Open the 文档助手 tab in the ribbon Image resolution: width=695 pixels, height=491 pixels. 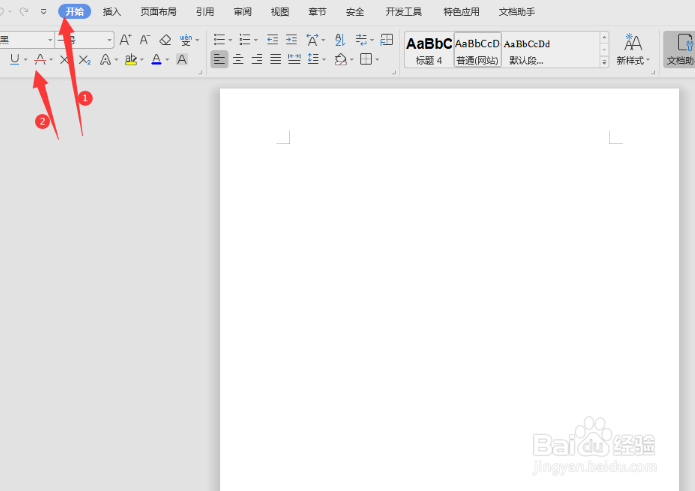point(517,12)
